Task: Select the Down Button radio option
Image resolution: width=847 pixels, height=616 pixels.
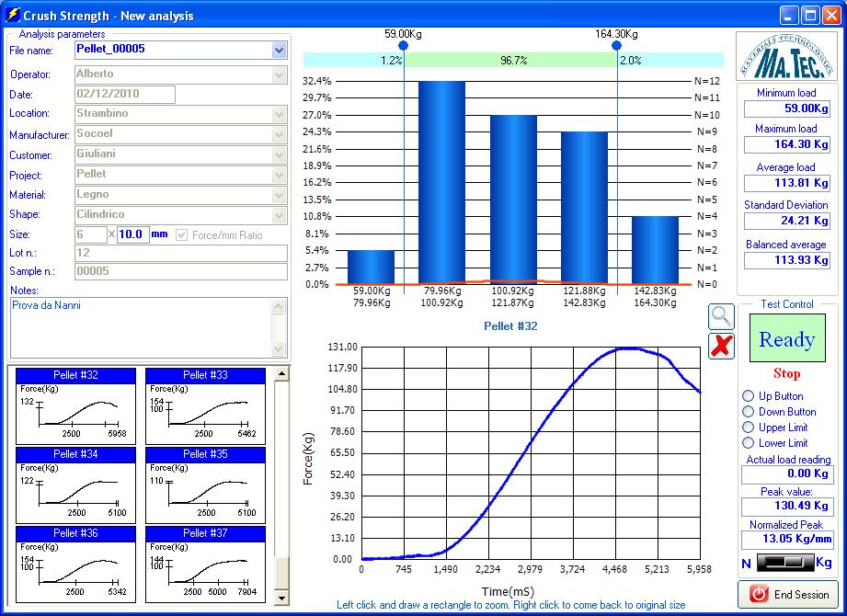Action: [749, 412]
